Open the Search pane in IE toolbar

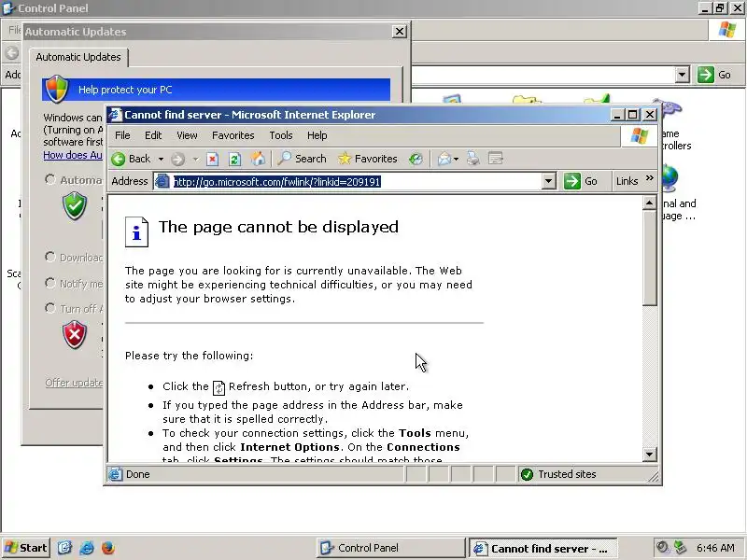302,159
